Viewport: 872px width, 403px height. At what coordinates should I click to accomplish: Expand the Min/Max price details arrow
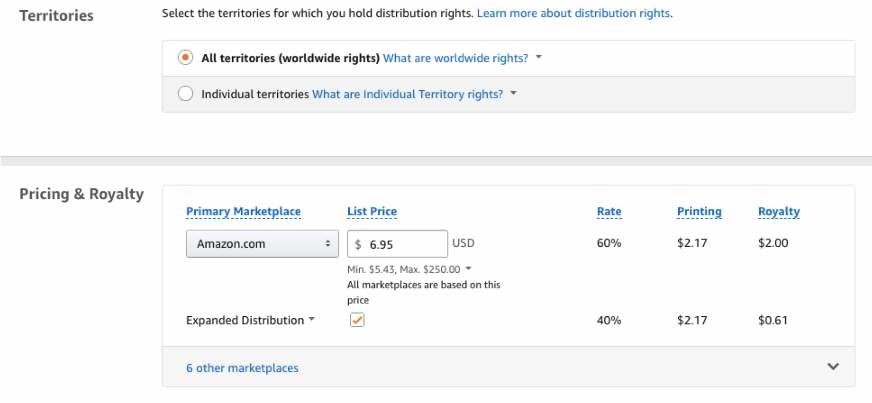point(468,269)
